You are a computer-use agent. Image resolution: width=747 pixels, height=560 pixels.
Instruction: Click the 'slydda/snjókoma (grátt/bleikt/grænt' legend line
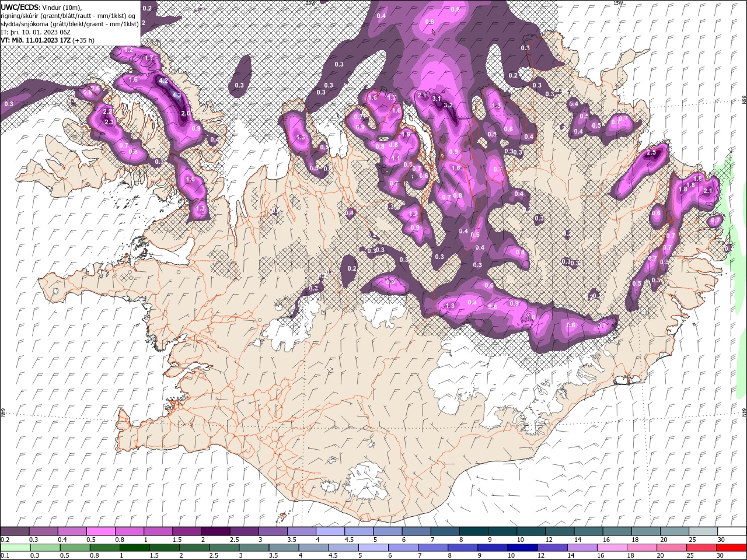click(x=69, y=24)
